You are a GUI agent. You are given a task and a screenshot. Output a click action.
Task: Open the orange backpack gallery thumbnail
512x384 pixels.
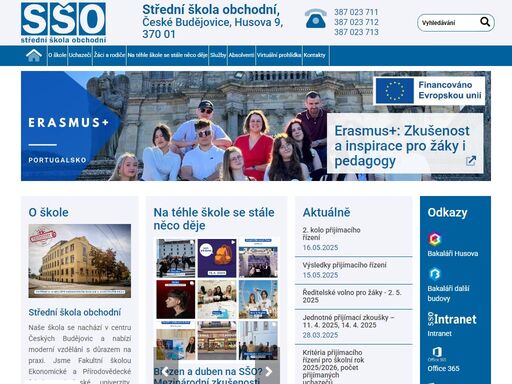(x=217, y=258)
